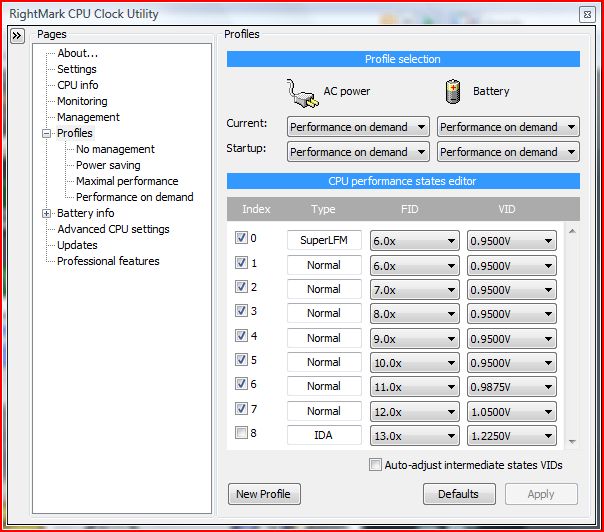The image size is (604, 532).
Task: Click the SuperLFM type field
Action: coord(324,240)
